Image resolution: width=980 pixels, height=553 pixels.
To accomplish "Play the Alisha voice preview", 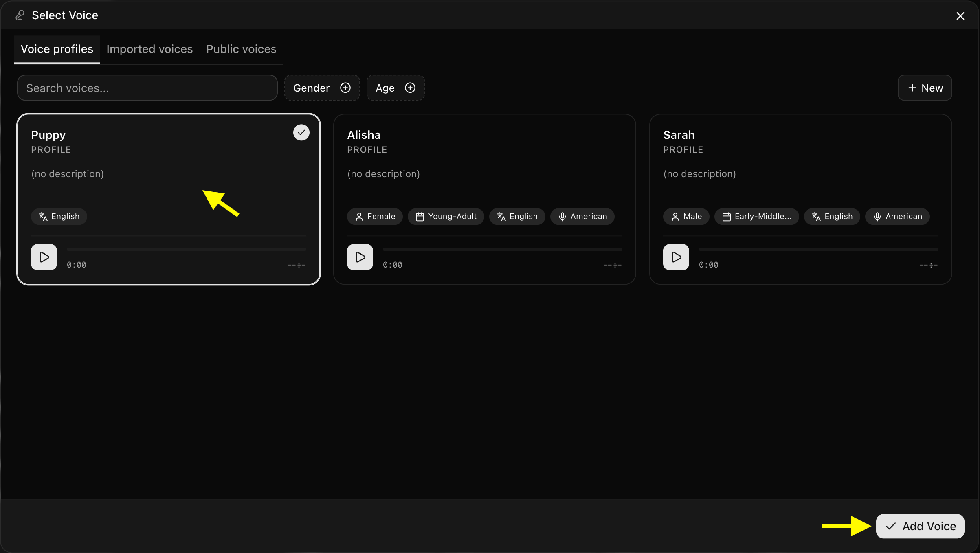I will click(360, 257).
